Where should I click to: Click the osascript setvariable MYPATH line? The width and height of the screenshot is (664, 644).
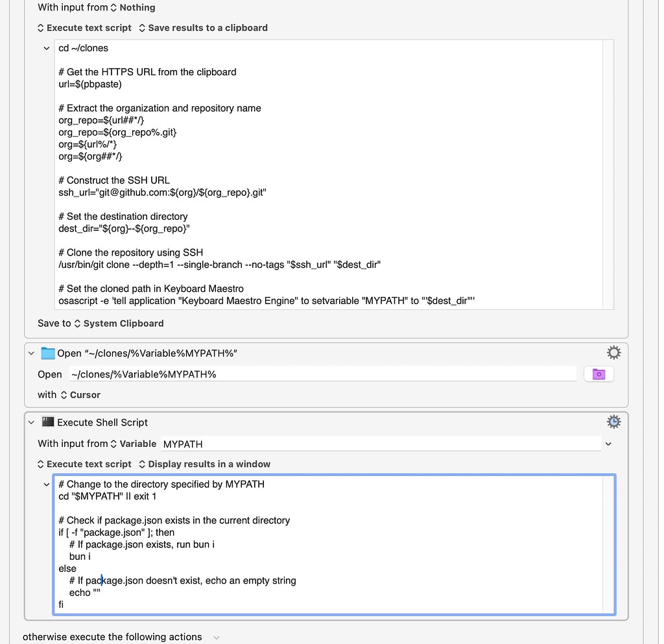(x=267, y=301)
